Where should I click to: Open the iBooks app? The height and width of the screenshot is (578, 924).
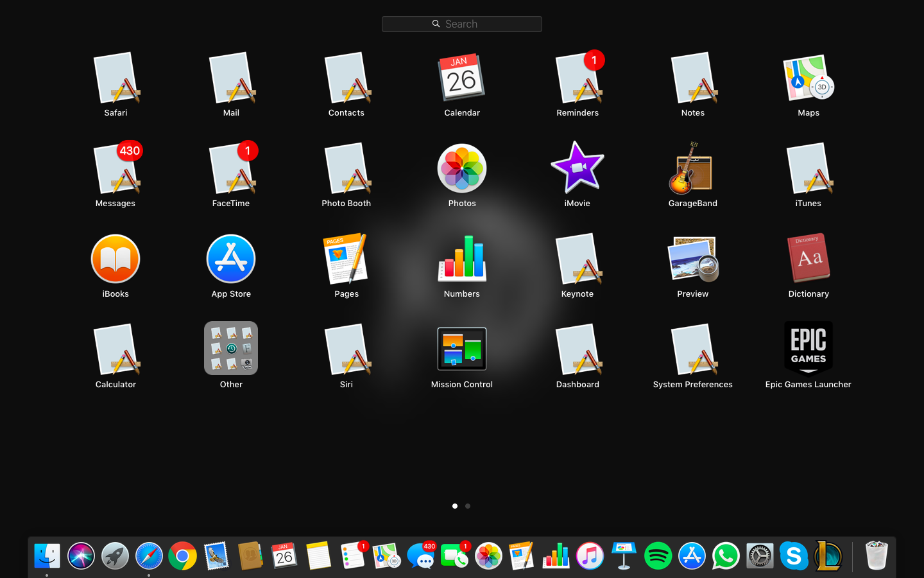[116, 259]
